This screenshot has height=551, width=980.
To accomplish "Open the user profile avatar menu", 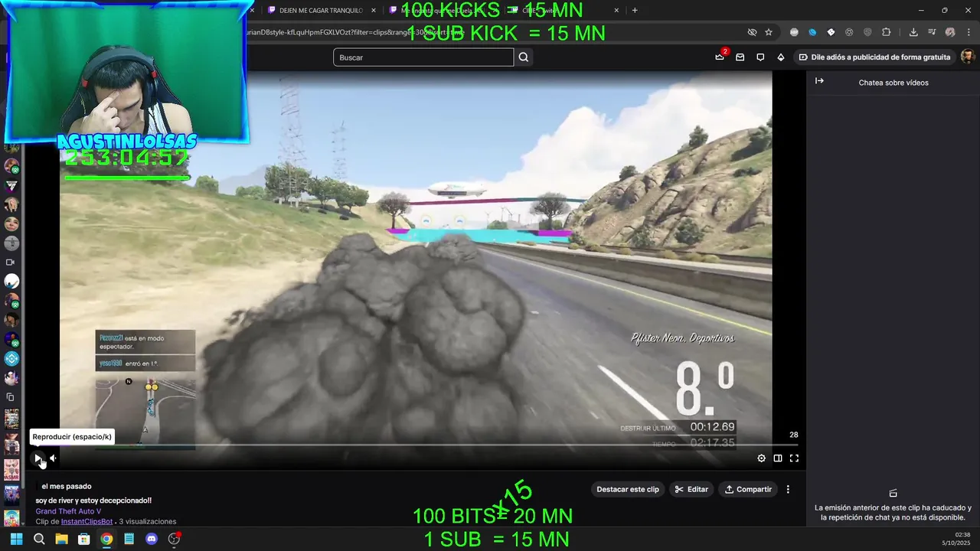I will (x=968, y=57).
